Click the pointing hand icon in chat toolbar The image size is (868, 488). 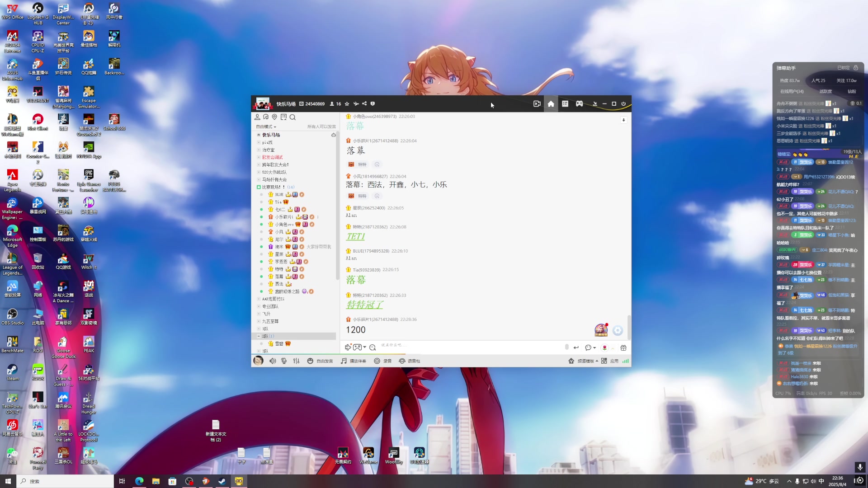(x=348, y=347)
